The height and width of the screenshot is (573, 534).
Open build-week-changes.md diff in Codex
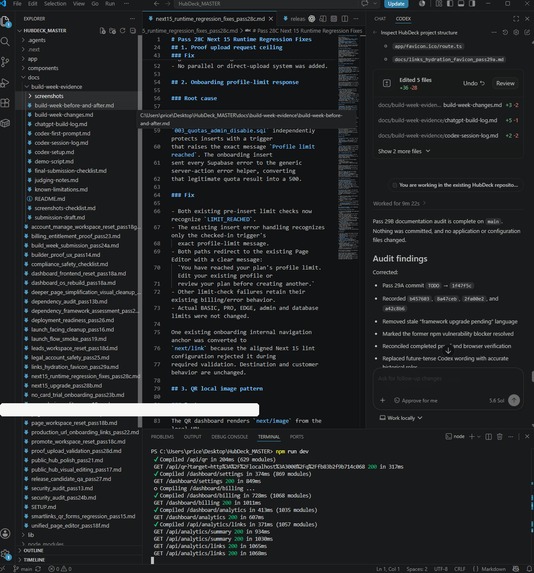pos(448,105)
